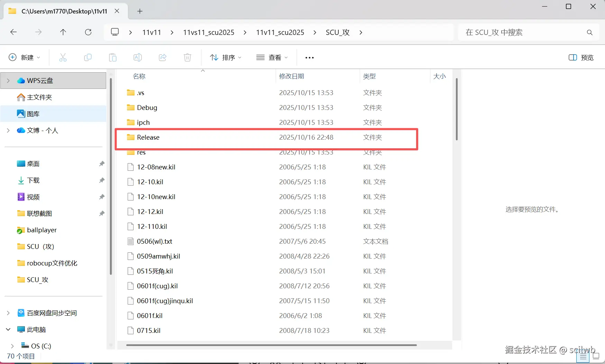The image size is (605, 364).
Task: Expand chevron after 11v11 breadcrumb
Action: coord(172,32)
